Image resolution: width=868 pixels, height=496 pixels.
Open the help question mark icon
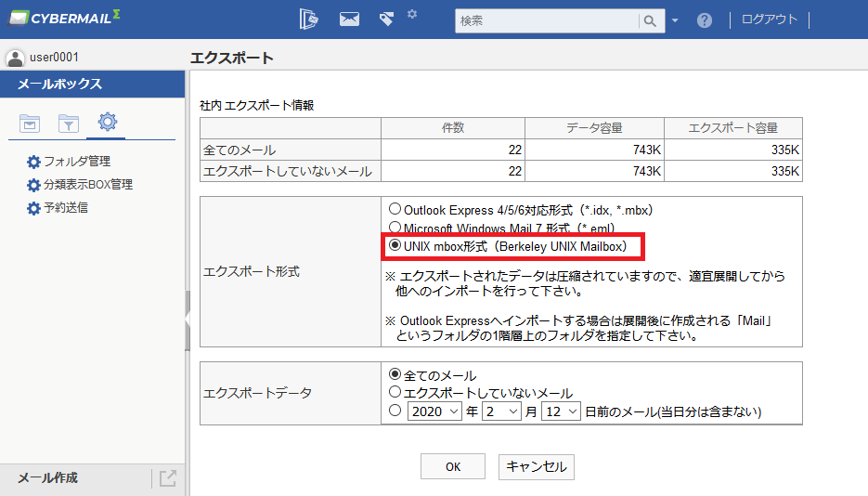point(704,20)
